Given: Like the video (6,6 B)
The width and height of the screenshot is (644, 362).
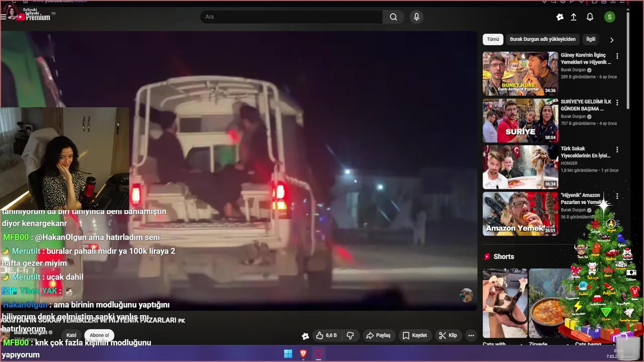Looking at the screenshot, I should tap(326, 335).
